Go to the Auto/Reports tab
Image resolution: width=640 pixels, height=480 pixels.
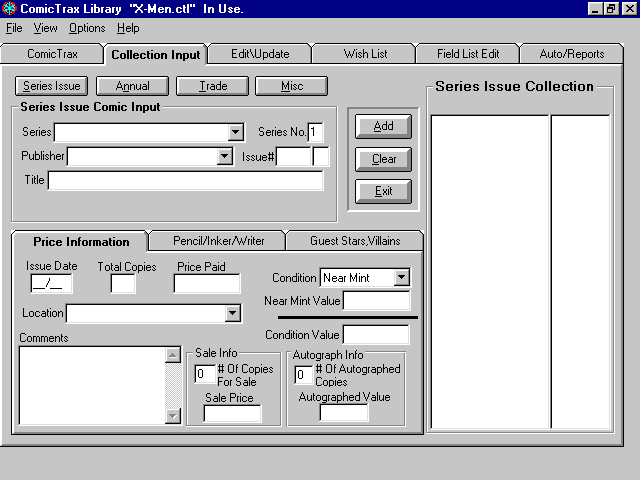tap(571, 54)
